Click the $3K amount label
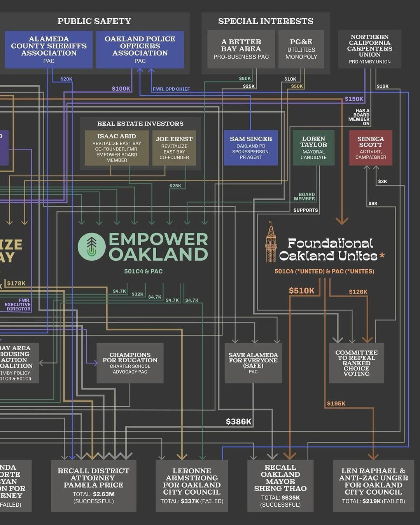Image resolution: width=420 pixels, height=525 pixels. 382,181
